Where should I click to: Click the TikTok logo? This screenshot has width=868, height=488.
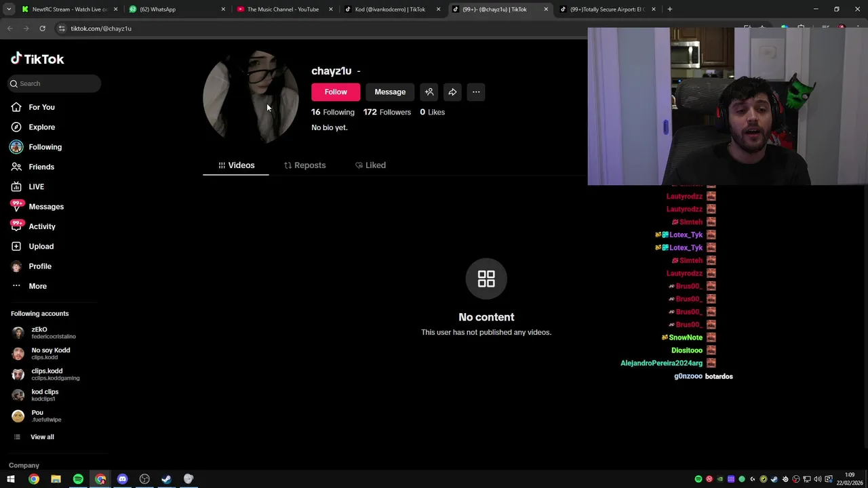coord(37,59)
